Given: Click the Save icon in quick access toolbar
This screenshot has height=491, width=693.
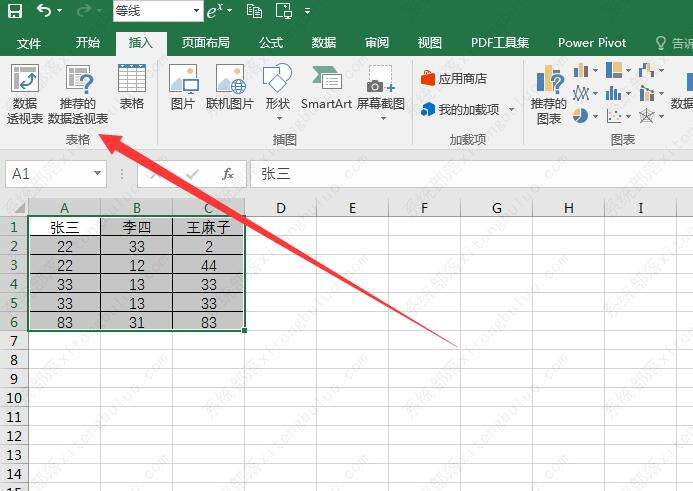Looking at the screenshot, I should (15, 11).
